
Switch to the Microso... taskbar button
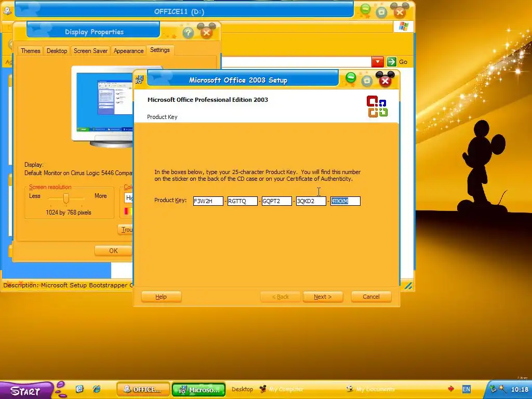(199, 390)
